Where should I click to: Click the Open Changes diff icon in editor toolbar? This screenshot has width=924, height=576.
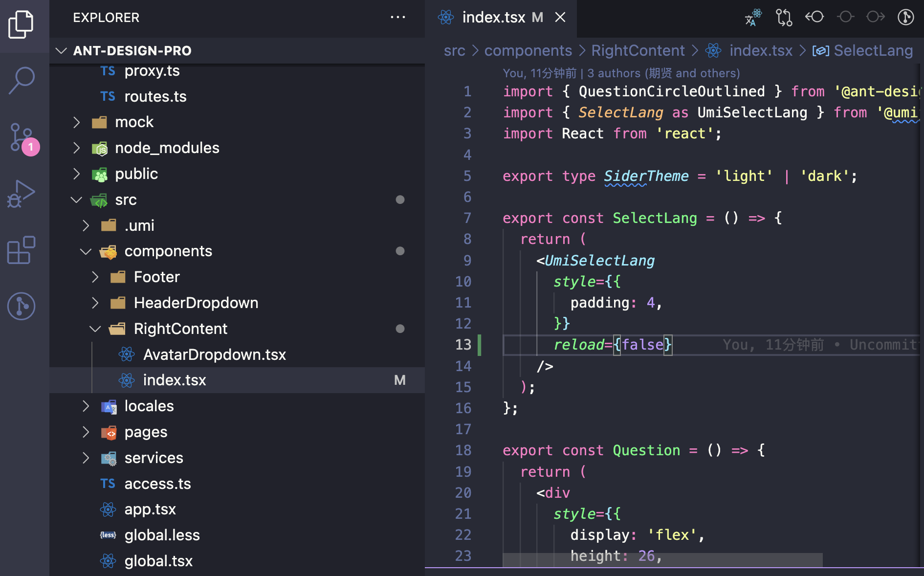click(x=783, y=17)
